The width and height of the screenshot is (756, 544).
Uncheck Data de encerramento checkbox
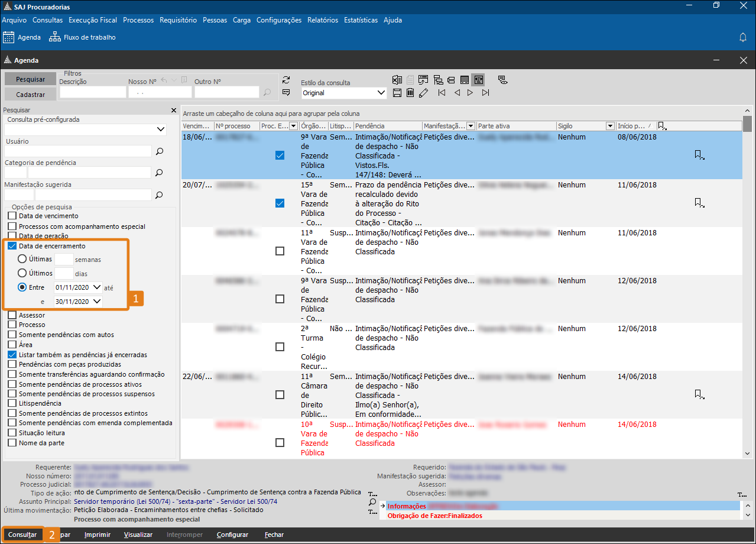click(12, 246)
